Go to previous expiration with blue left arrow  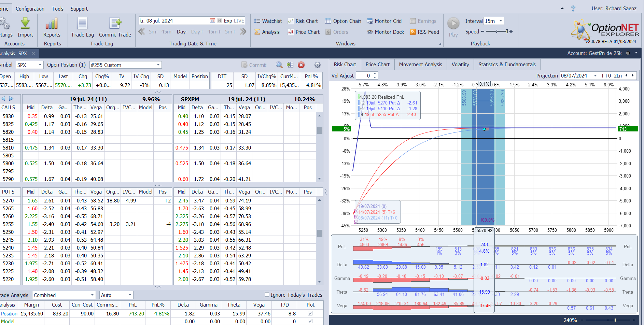click(x=3, y=99)
